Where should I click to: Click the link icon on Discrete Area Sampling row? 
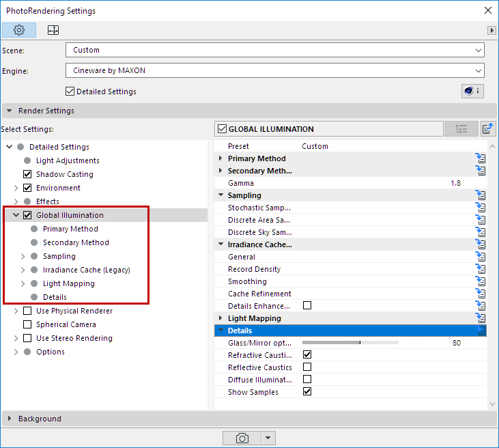point(481,220)
